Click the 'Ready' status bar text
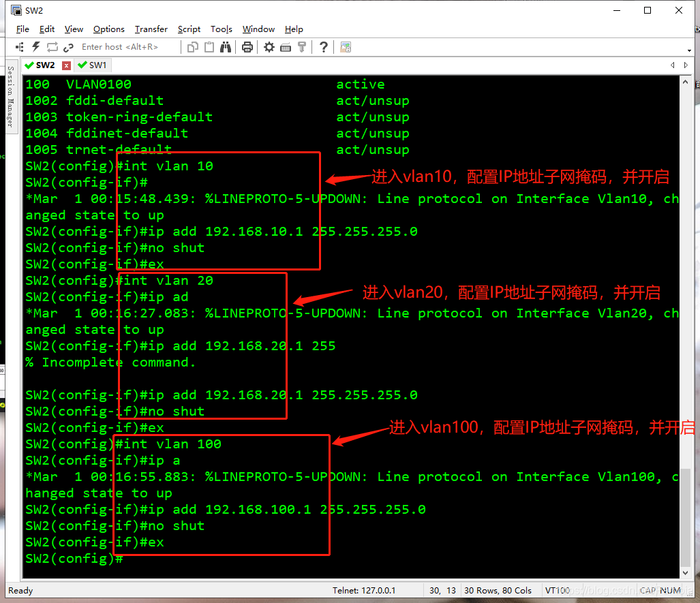Screen dimensions: 700x603 click(20, 590)
